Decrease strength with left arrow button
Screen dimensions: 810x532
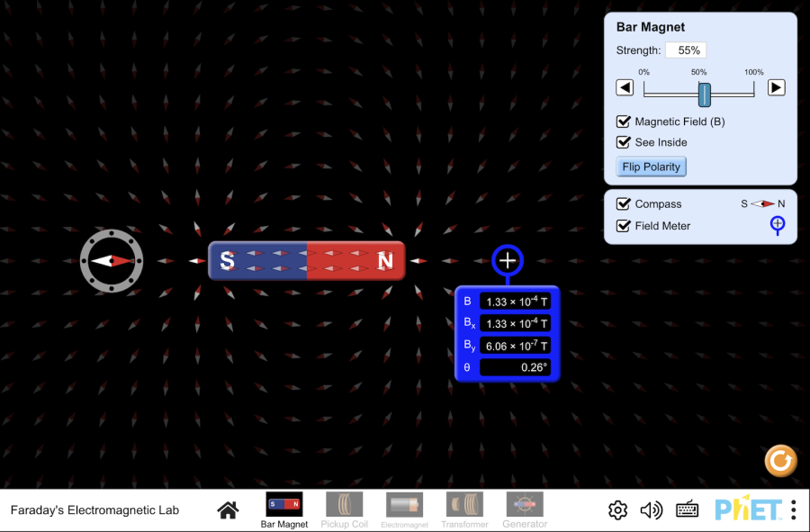[x=625, y=88]
